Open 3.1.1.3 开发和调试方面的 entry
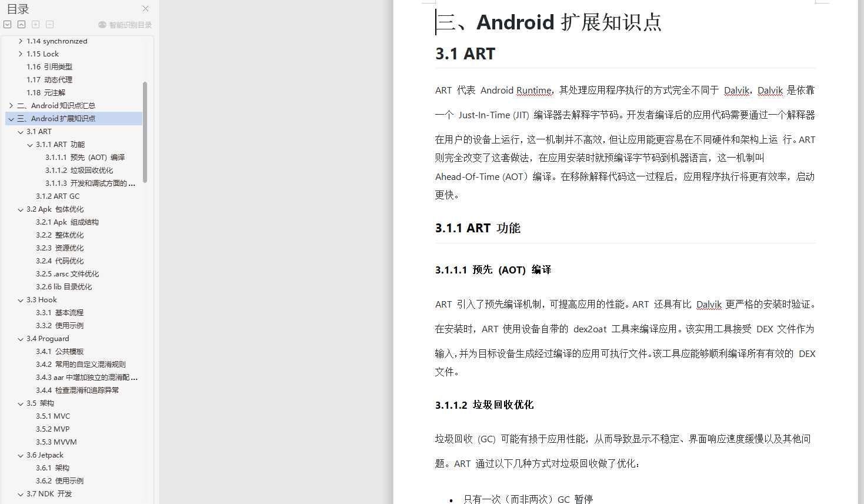The width and height of the screenshot is (864, 504). 90,183
